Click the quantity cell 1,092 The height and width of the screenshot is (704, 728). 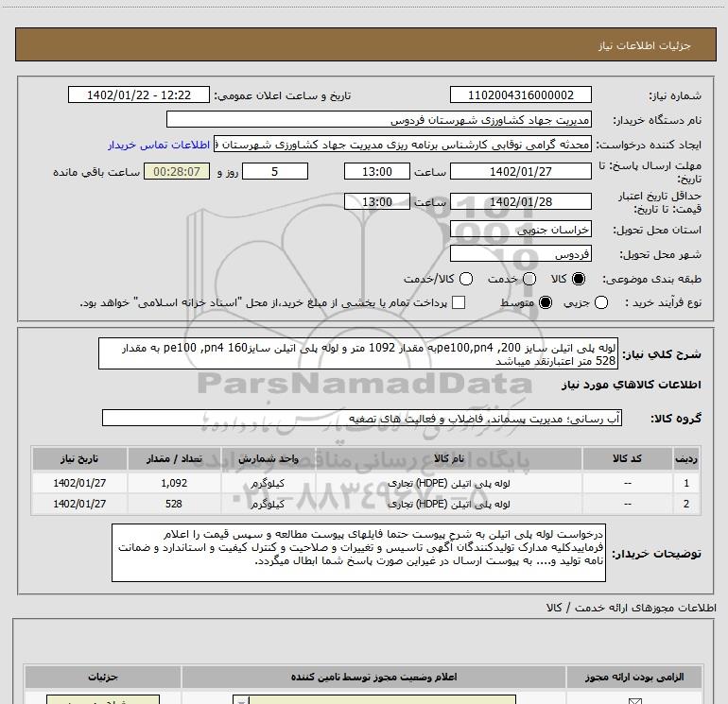(x=174, y=483)
